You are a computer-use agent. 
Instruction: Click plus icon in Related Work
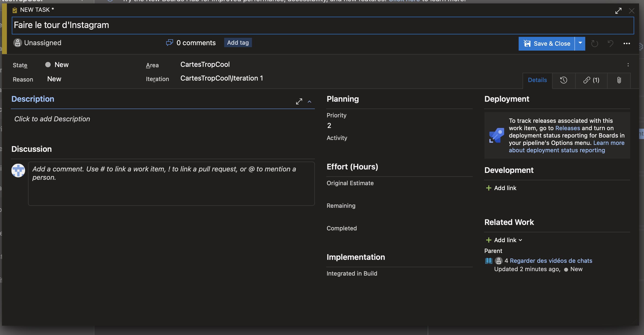click(x=488, y=240)
